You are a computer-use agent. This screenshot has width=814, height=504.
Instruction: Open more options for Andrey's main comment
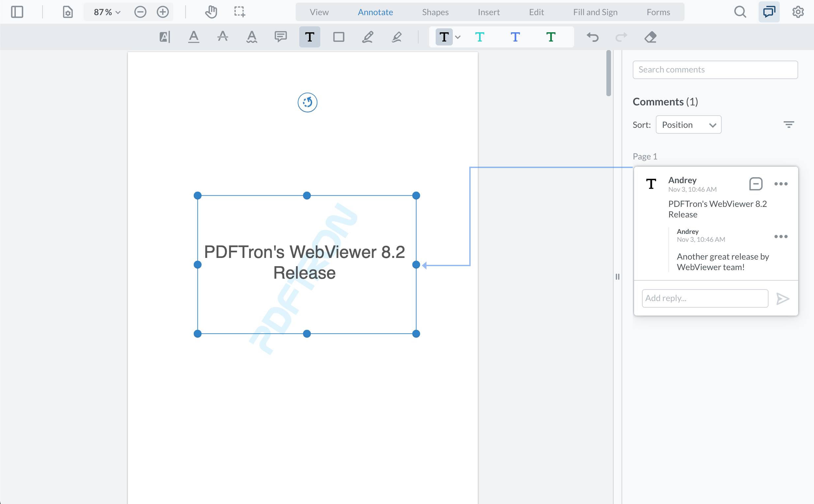click(781, 184)
